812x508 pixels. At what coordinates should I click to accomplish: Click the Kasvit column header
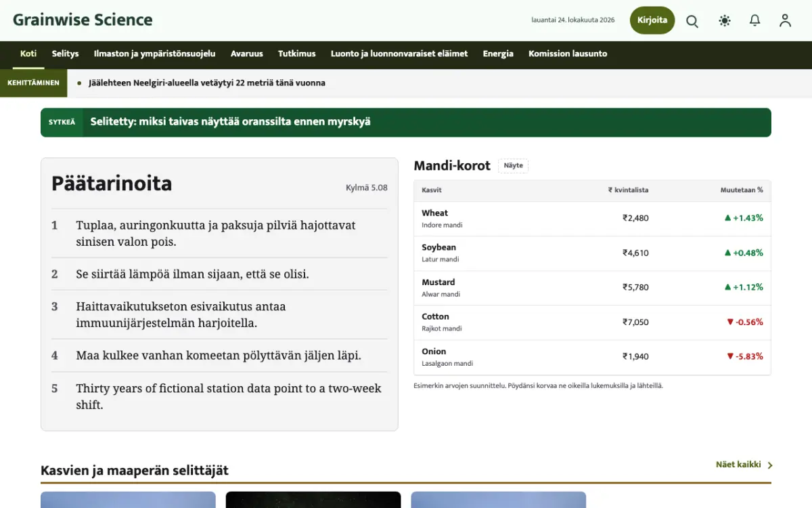tap(432, 190)
